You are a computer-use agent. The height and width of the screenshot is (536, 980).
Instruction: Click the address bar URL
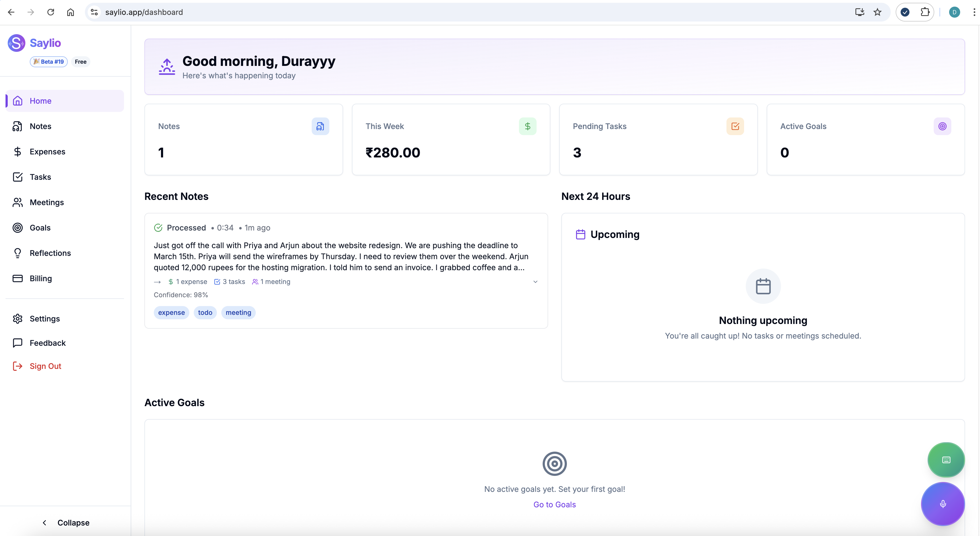coord(144,12)
